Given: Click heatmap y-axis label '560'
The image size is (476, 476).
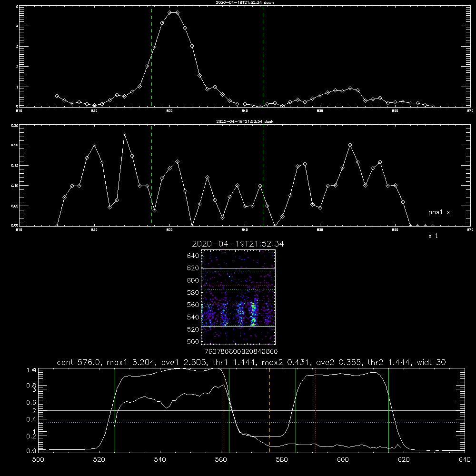Looking at the screenshot, I should click(193, 305).
